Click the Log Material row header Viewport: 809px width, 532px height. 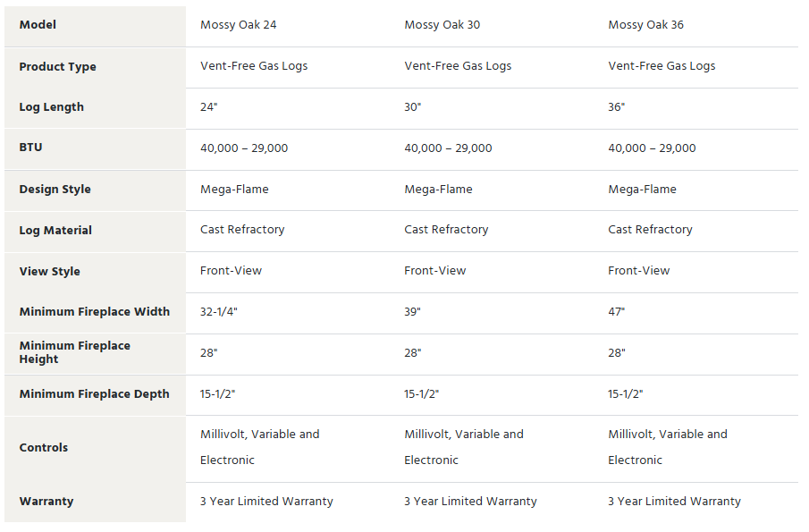(55, 231)
